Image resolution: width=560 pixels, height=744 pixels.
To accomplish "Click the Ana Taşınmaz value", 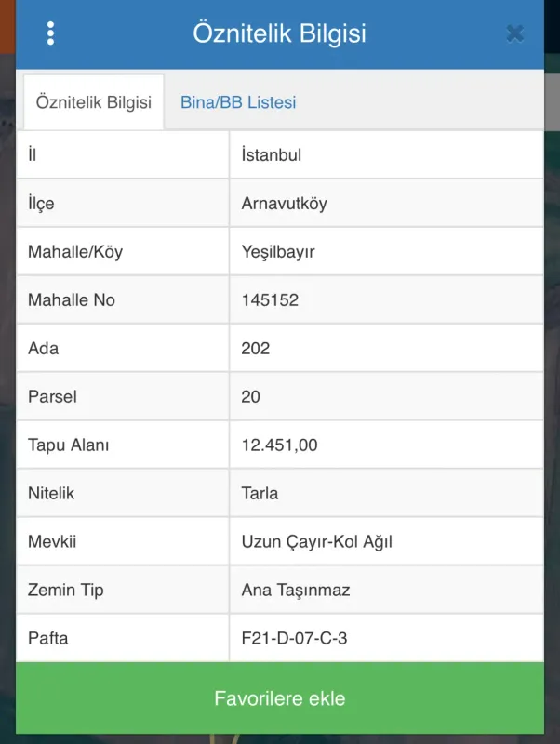I will [x=296, y=590].
